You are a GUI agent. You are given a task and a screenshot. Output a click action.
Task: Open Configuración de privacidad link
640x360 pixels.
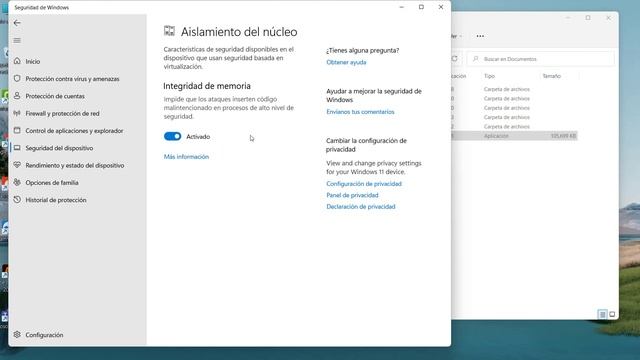pos(364,184)
